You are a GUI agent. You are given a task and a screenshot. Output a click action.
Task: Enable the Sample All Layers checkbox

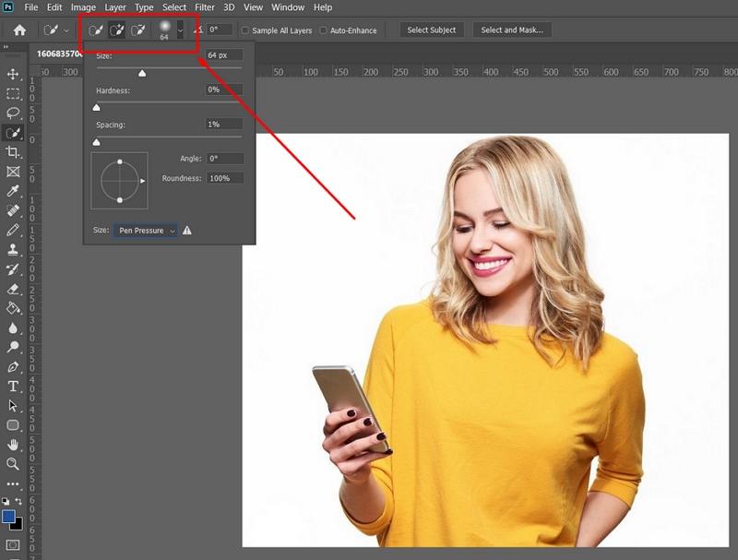coord(245,30)
